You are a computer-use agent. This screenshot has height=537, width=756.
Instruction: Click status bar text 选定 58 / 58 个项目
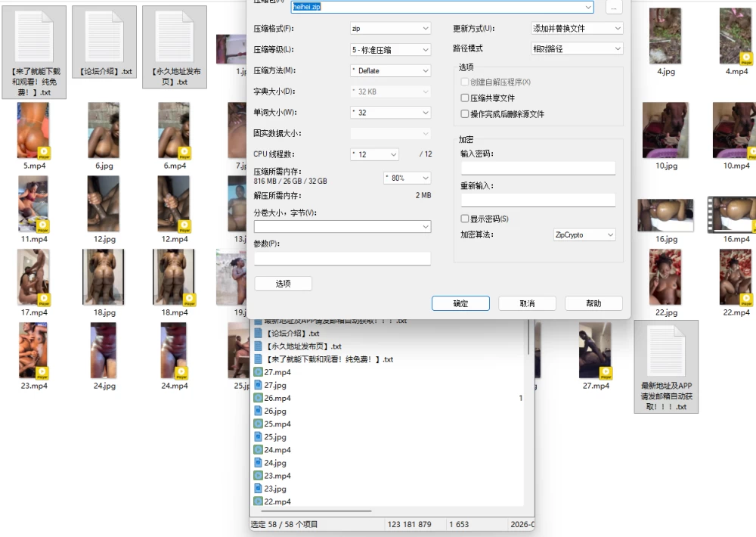pos(284,524)
